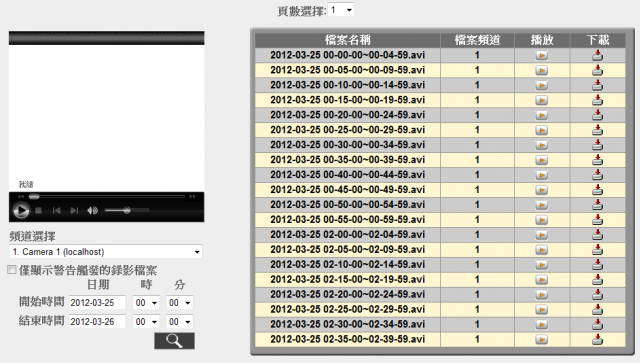Play the 00-20-00~00-24-59.avi recording
Image resolution: width=640 pixels, height=363 pixels.
click(541, 115)
